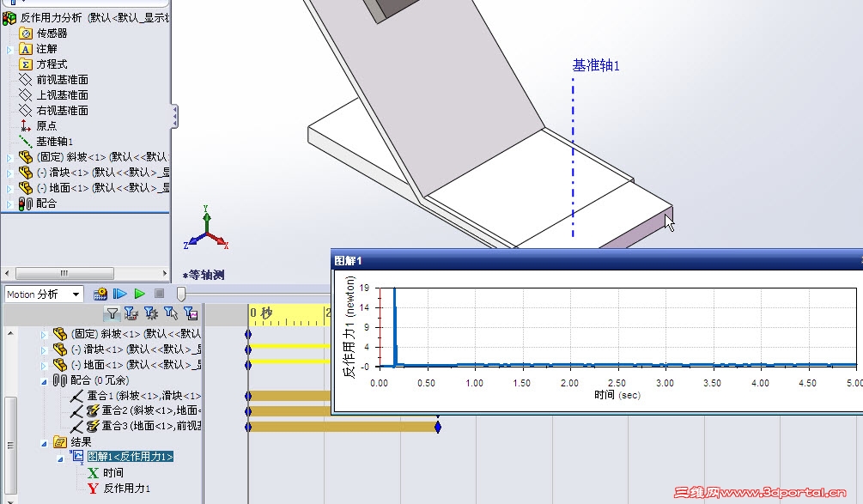
Task: Select the 基准轴1 axis icon in feature tree
Action: [25, 142]
